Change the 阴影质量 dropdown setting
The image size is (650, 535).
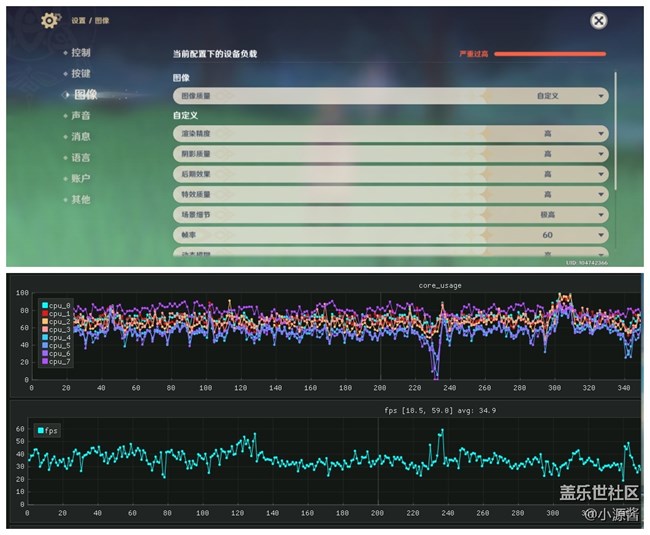point(600,154)
